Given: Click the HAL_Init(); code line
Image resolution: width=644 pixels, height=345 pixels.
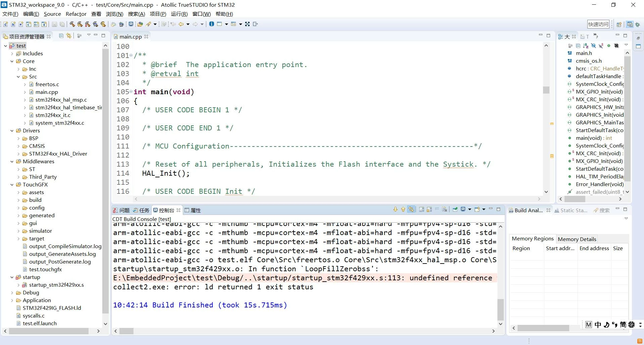Looking at the screenshot, I should [x=166, y=173].
